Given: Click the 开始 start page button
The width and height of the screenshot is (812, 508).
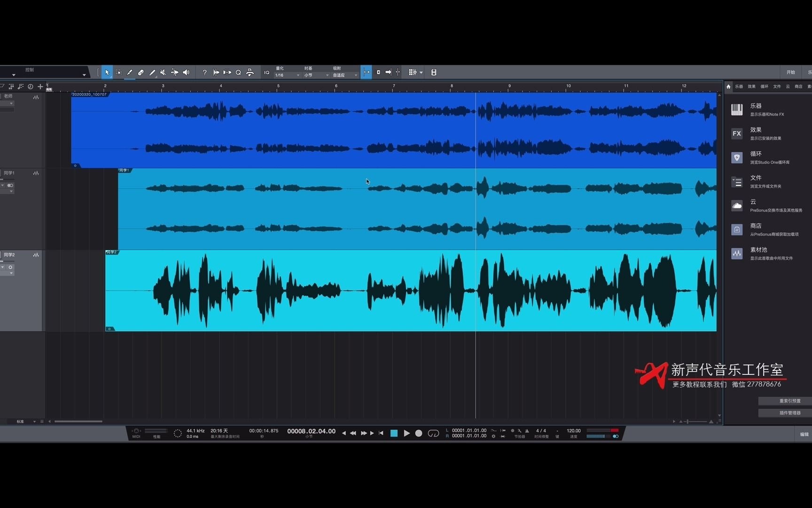Looking at the screenshot, I should (x=791, y=72).
